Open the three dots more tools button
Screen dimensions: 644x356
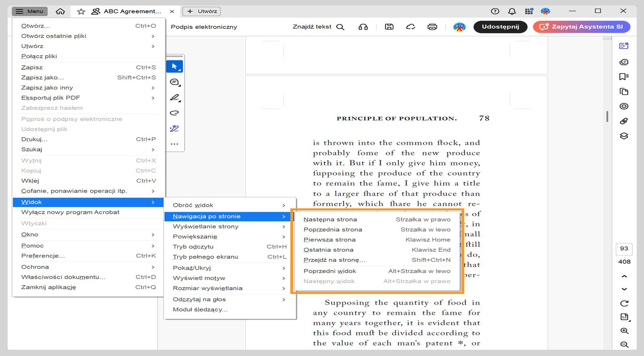[x=174, y=144]
